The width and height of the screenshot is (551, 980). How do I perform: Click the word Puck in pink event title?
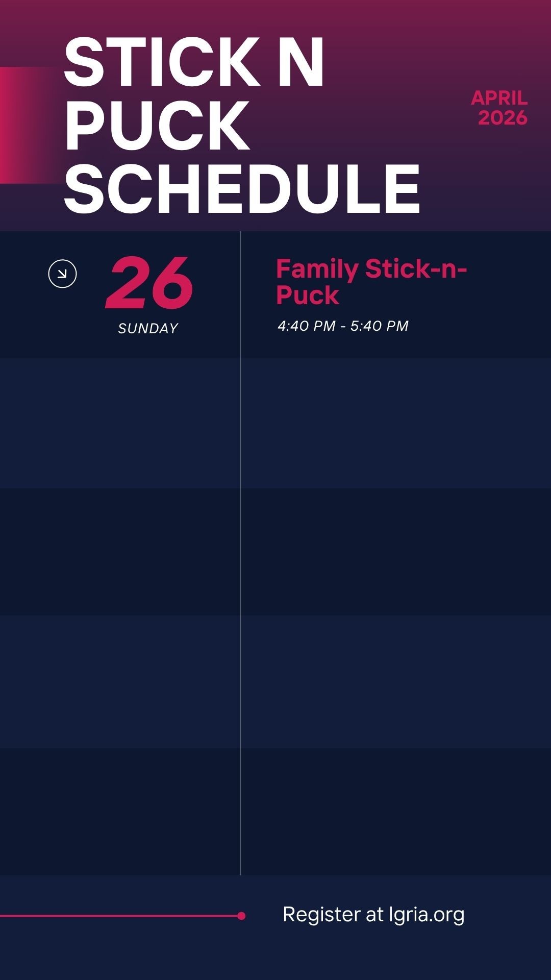[308, 296]
